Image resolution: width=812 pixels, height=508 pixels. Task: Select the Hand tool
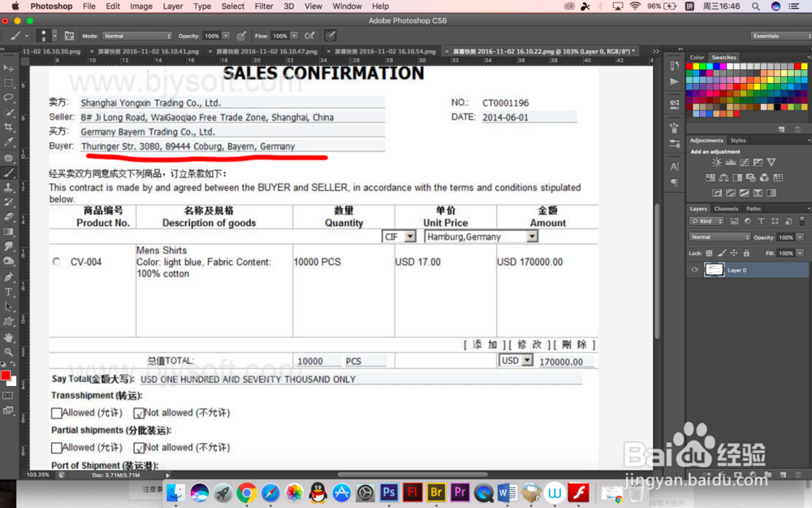tap(8, 337)
